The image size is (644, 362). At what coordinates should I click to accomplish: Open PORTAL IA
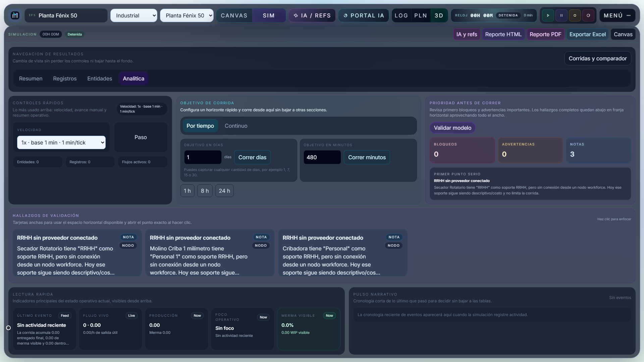[x=363, y=15]
